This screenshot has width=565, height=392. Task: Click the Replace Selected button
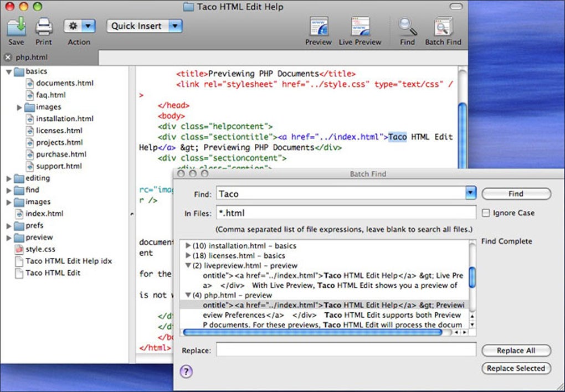coord(516,368)
